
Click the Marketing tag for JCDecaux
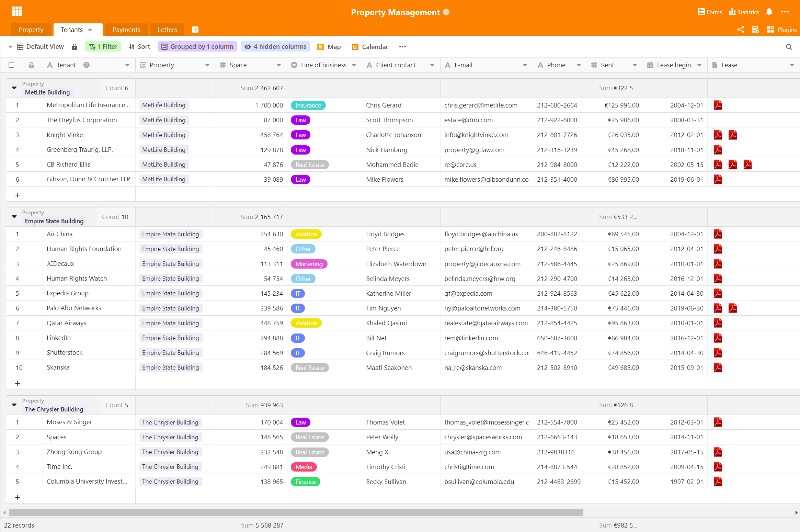pos(309,264)
